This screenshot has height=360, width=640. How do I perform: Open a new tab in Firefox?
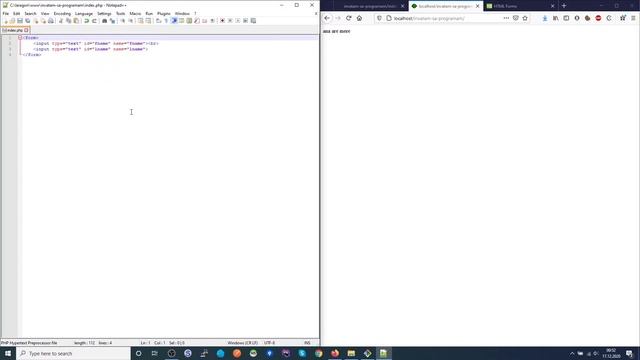[564, 6]
